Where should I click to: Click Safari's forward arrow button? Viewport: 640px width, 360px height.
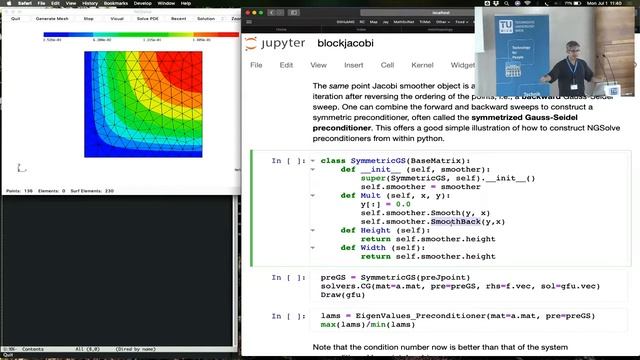(280, 13)
